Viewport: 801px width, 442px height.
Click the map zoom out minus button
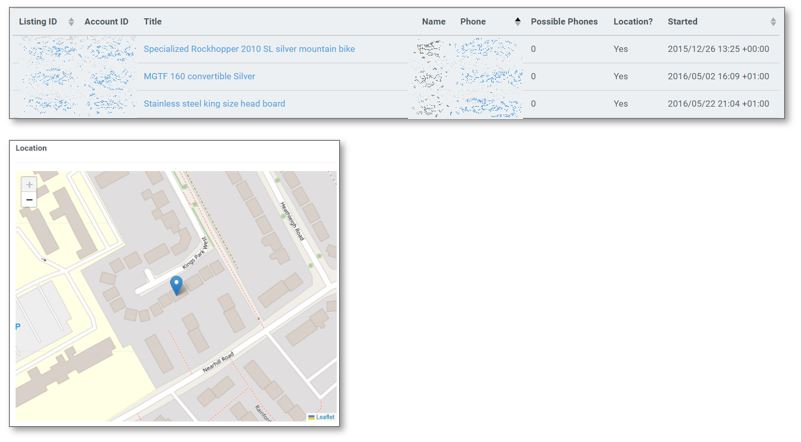[29, 200]
